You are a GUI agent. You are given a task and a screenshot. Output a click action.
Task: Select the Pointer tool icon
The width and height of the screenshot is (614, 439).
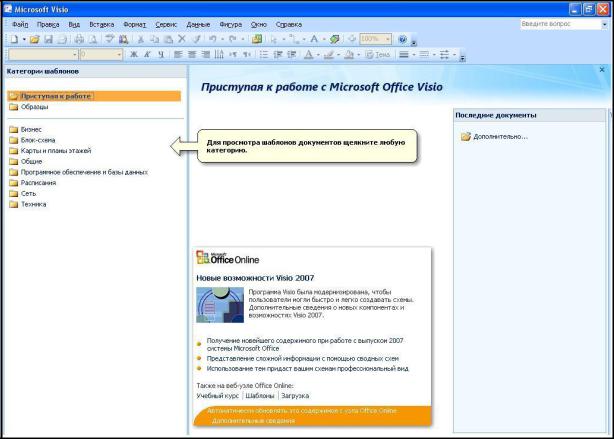(274, 39)
